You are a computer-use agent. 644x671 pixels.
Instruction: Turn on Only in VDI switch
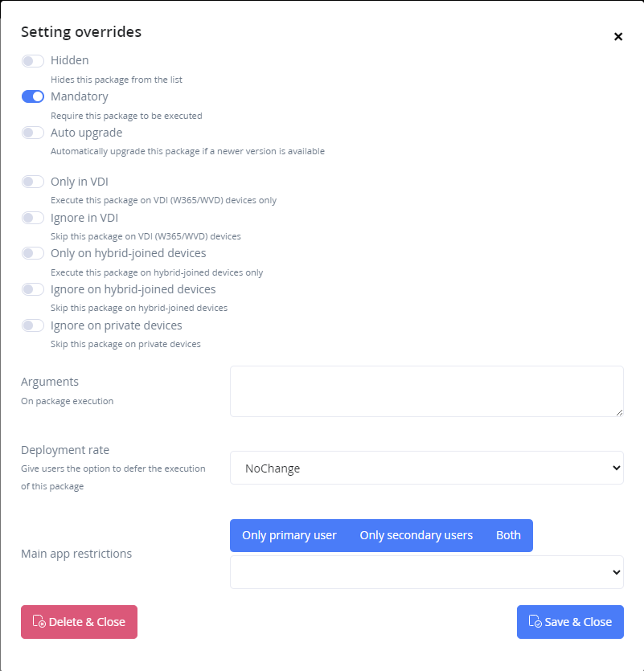[33, 182]
